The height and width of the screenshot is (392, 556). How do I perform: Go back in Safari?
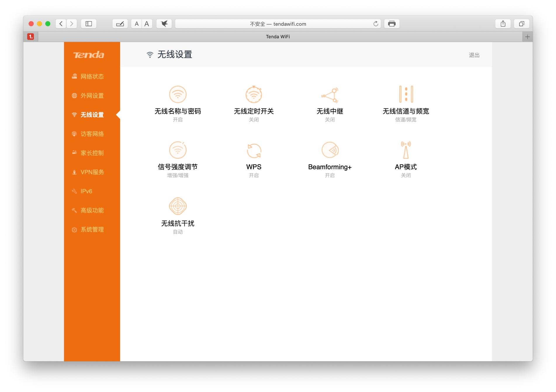click(x=61, y=24)
